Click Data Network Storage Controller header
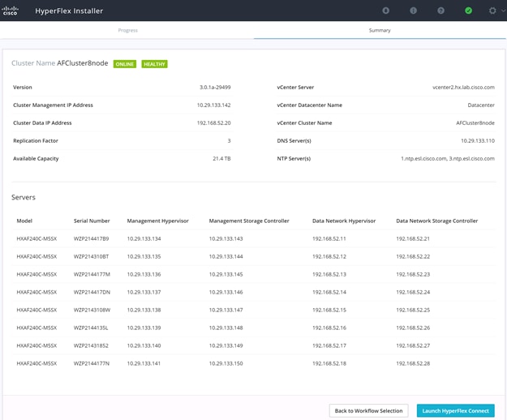This screenshot has width=507, height=420. 437,221
